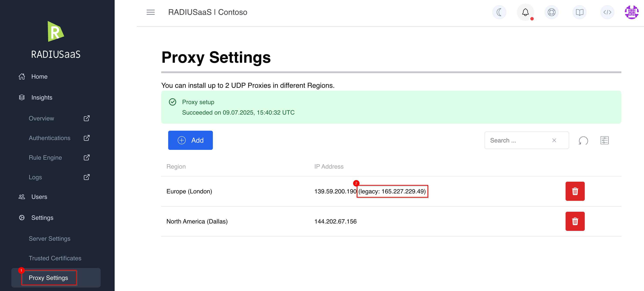Go to Home in sidebar

(39, 76)
